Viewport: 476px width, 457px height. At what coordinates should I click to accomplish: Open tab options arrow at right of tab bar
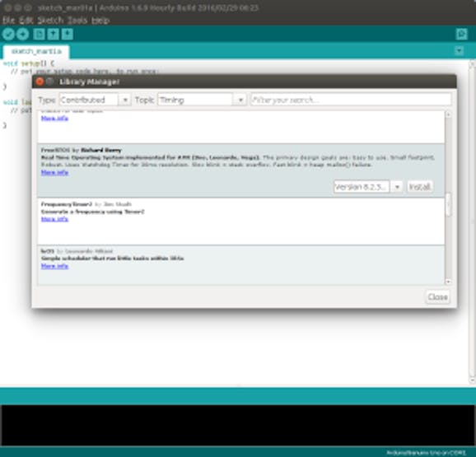(x=459, y=51)
